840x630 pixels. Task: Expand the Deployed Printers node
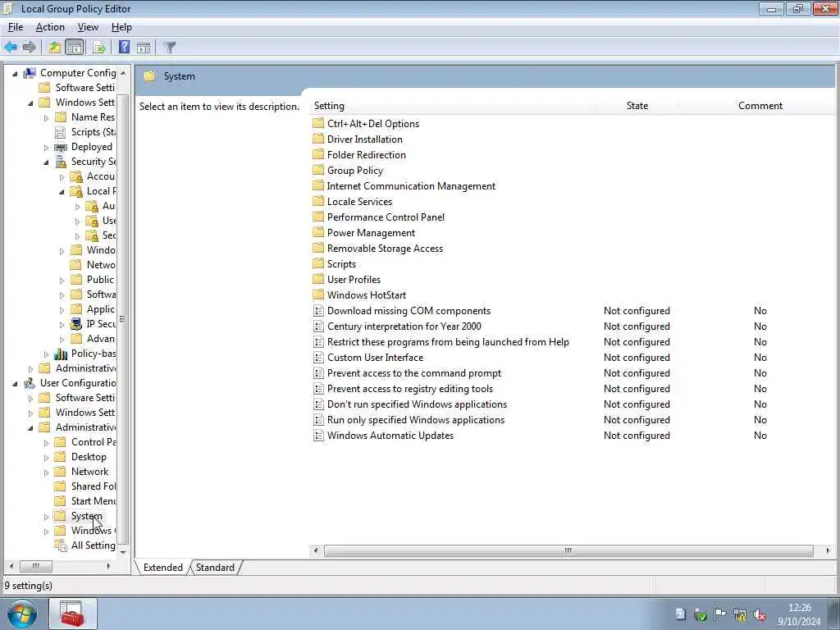pos(46,148)
